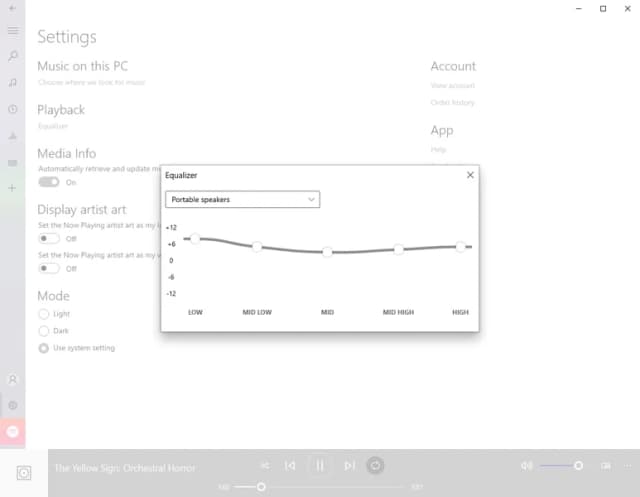Viewport: 640px width, 497px height.
Task: Toggle shuffle in the player bar
Action: point(265,466)
